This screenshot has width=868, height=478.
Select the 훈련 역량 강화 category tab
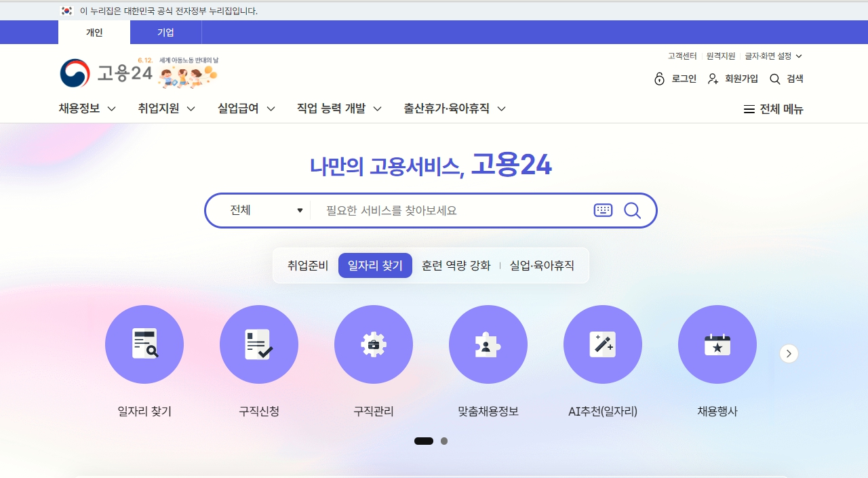point(456,266)
